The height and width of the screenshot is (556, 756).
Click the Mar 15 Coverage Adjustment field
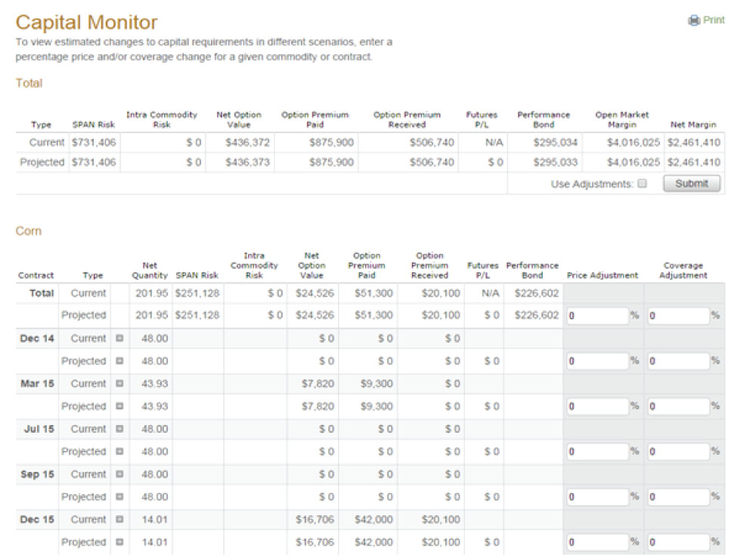coord(678,406)
